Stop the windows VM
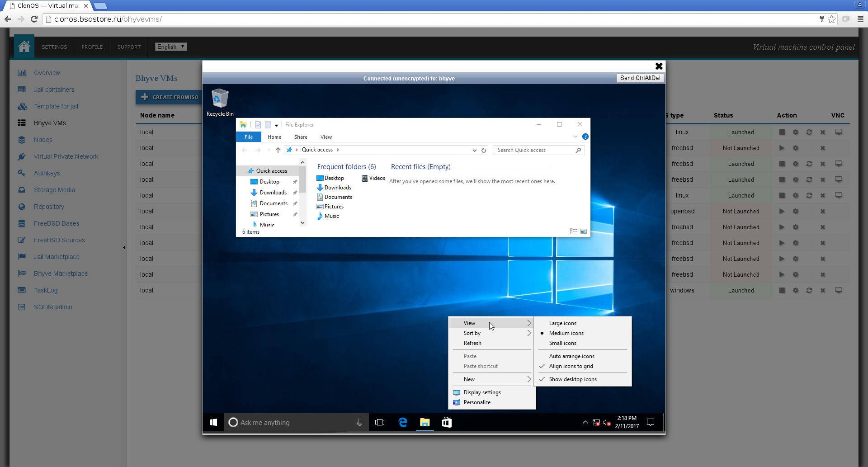The image size is (868, 467). pyautogui.click(x=782, y=290)
